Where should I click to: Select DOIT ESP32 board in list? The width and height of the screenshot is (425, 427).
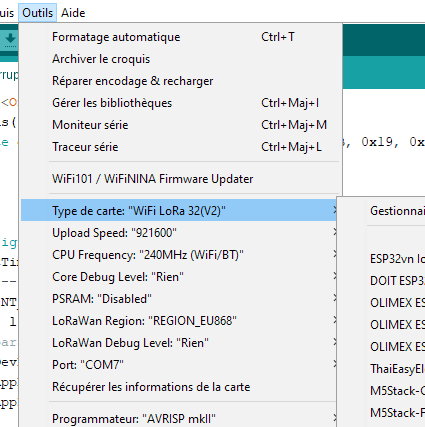397,281
